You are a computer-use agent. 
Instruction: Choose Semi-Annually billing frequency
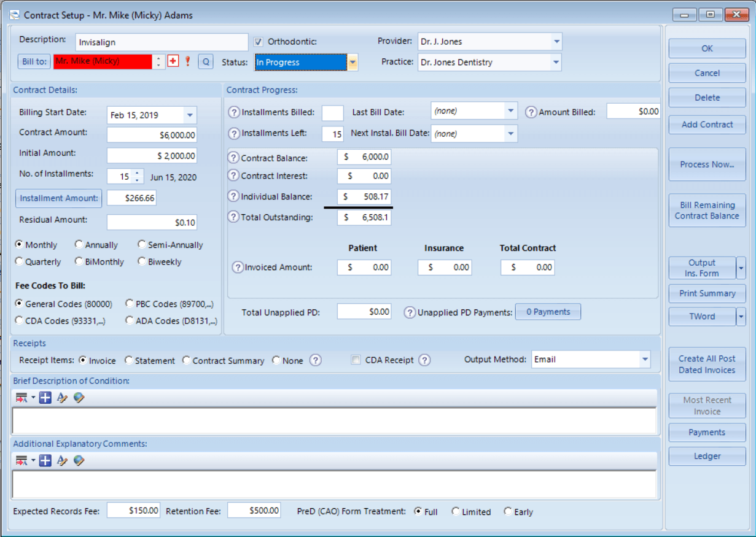point(142,244)
